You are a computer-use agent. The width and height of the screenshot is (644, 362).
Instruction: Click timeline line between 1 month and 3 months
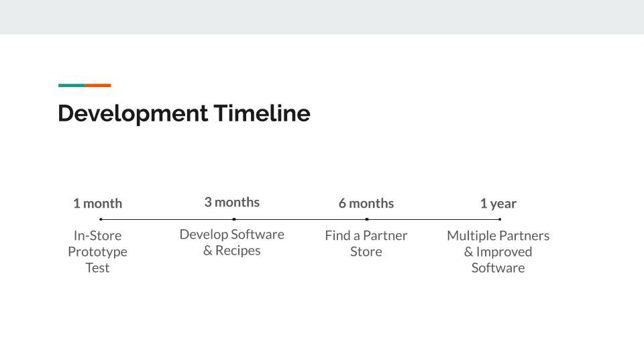167,219
